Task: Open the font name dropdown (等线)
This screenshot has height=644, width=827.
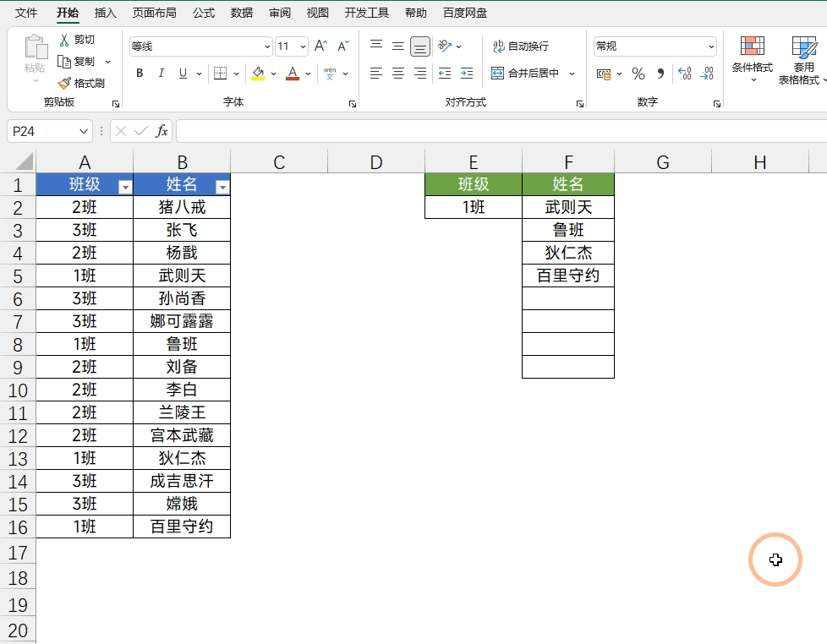Action: point(267,46)
